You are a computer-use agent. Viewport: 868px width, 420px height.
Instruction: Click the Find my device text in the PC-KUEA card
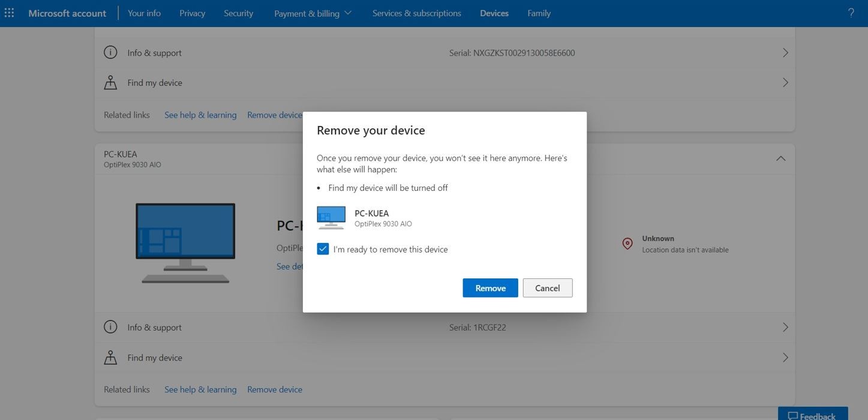[155, 358]
